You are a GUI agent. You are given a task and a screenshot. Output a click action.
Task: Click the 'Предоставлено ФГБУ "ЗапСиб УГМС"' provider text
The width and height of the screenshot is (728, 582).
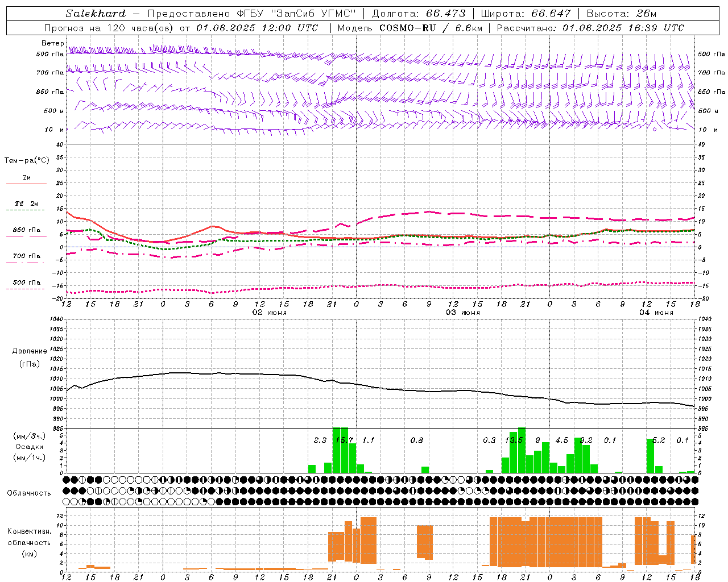[x=252, y=13]
